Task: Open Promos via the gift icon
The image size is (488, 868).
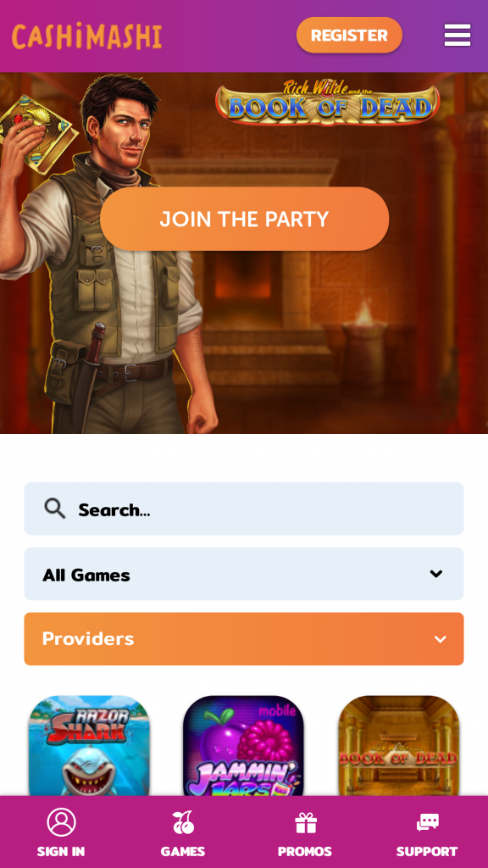Action: point(305,822)
